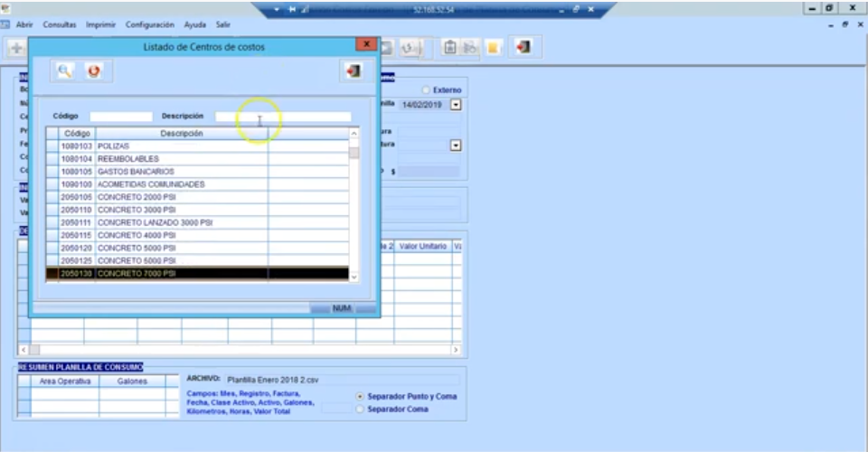Click the Valor Unitario column header
868x452 pixels.
tap(423, 246)
